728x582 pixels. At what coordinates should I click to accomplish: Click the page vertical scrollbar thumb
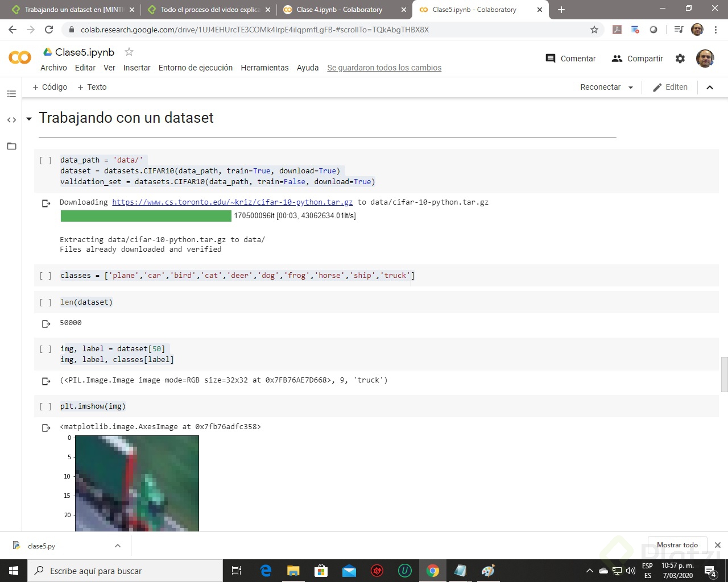724,375
